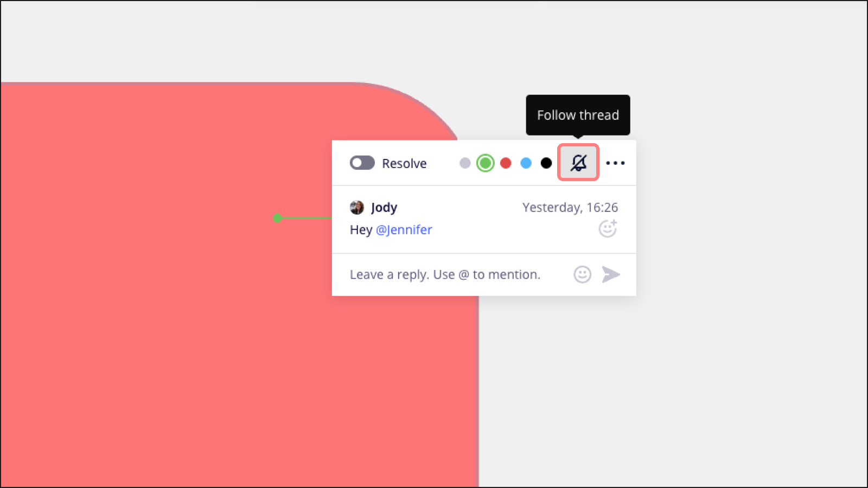
Task: Select the green comment color dot
Action: 485,163
